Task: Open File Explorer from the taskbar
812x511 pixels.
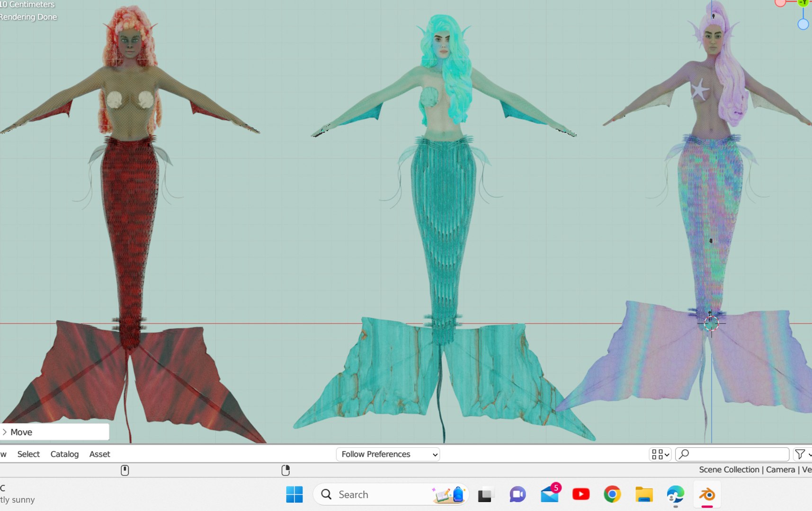Action: 644,494
